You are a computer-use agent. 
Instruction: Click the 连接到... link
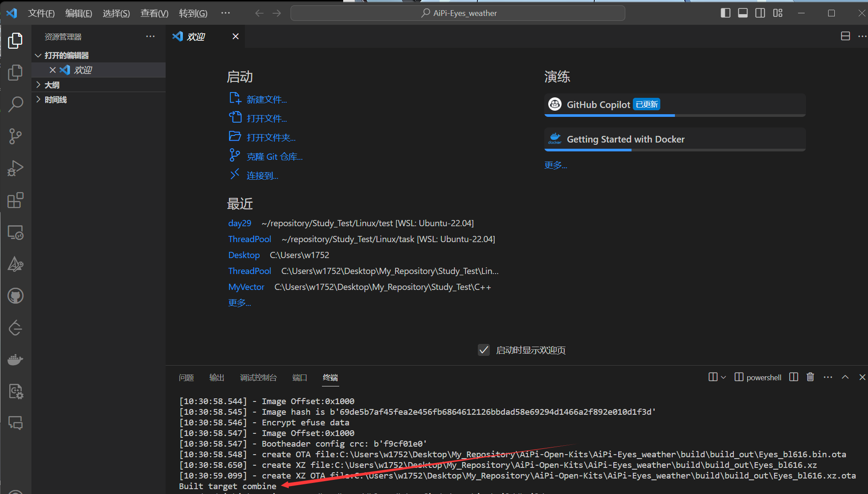point(262,176)
